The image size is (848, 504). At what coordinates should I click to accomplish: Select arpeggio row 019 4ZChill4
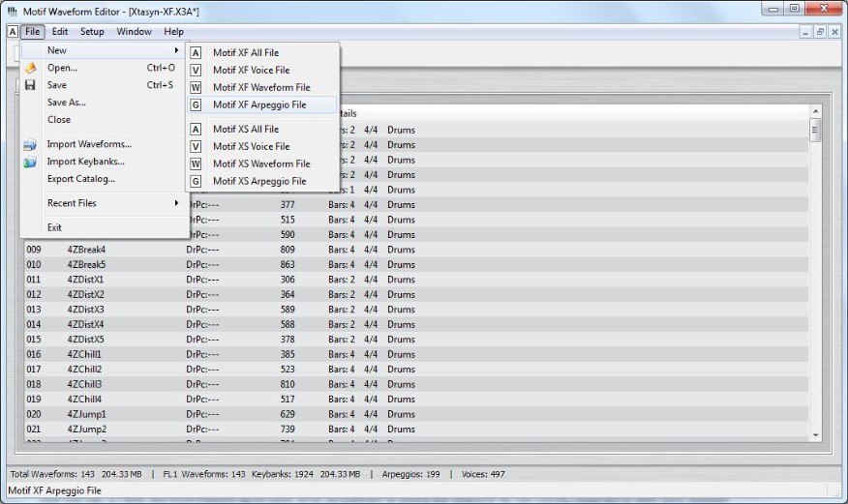coord(416,400)
